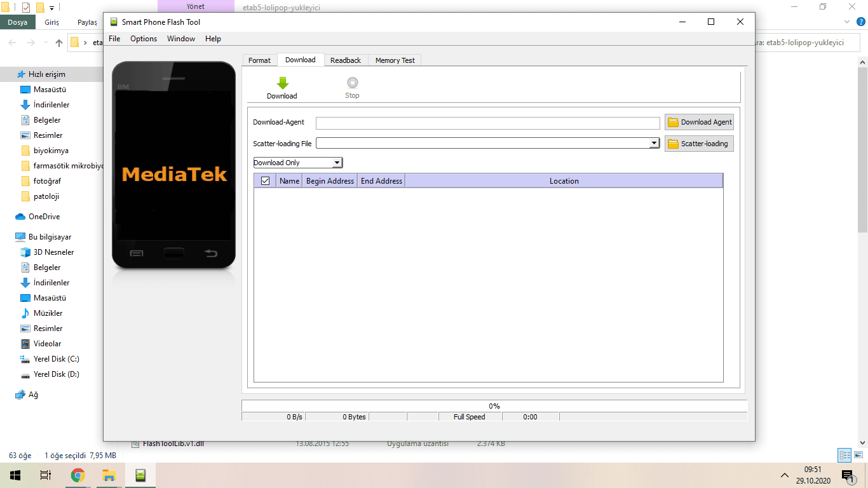Image resolution: width=868 pixels, height=488 pixels.
Task: Open the Help menu
Action: pyautogui.click(x=213, y=39)
